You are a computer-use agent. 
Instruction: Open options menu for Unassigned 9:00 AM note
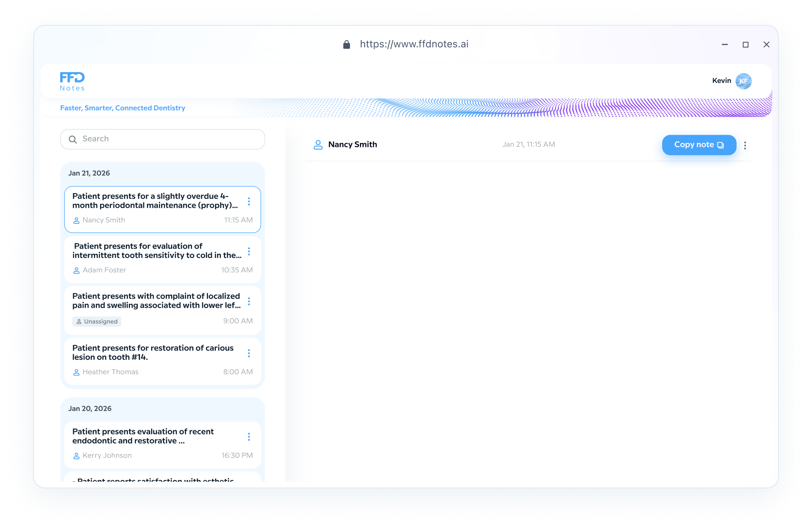click(249, 301)
